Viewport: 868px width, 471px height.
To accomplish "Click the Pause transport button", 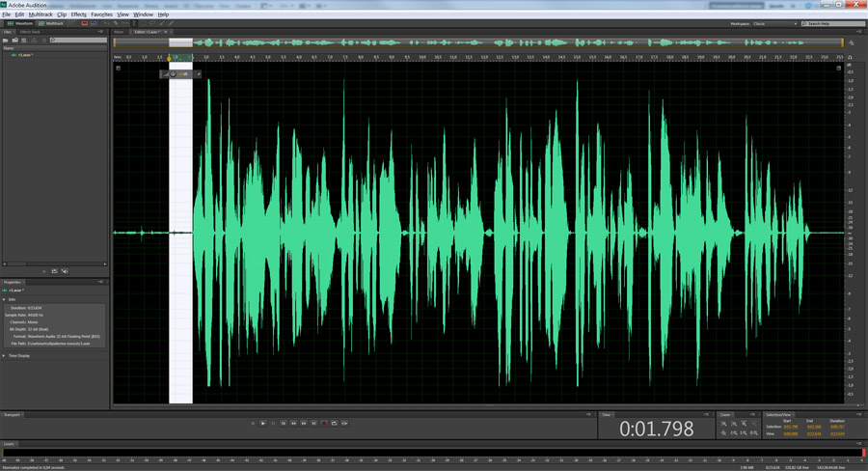I will 273,424.
